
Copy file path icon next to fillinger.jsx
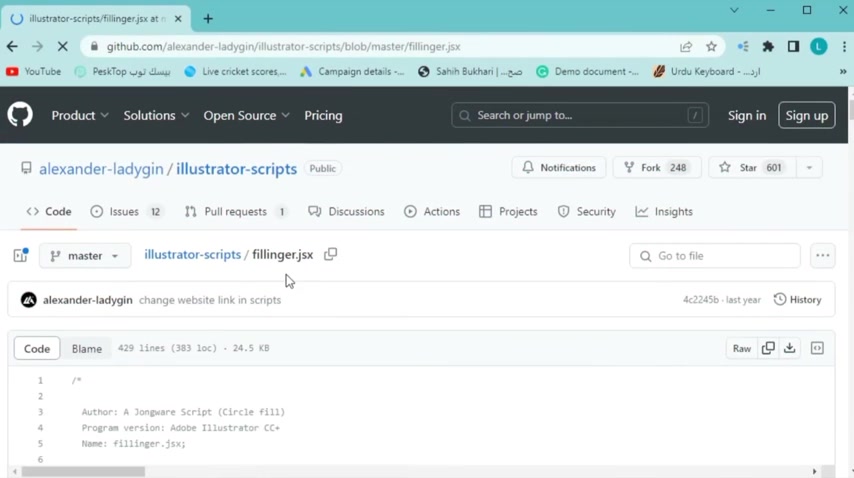(331, 254)
